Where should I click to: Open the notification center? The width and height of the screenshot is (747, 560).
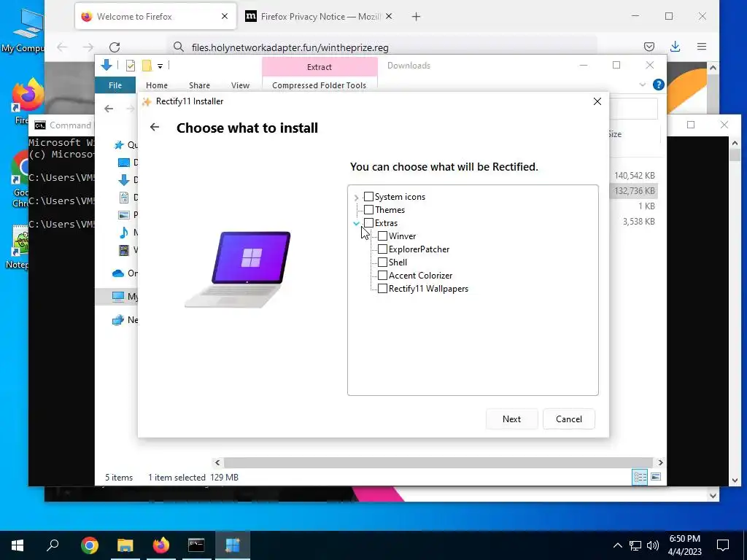pos(723,545)
